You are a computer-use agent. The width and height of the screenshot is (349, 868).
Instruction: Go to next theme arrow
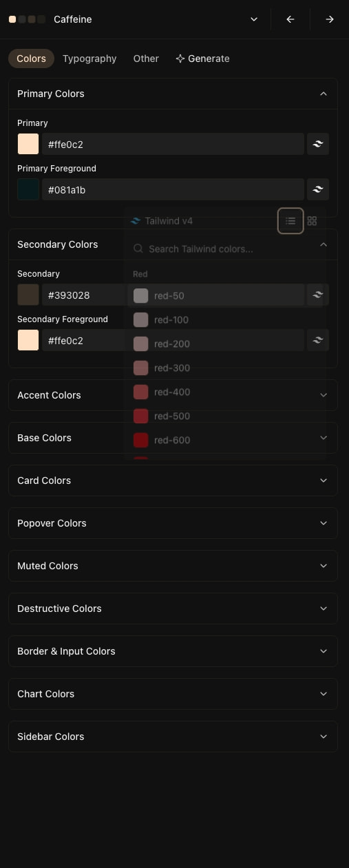(x=330, y=19)
